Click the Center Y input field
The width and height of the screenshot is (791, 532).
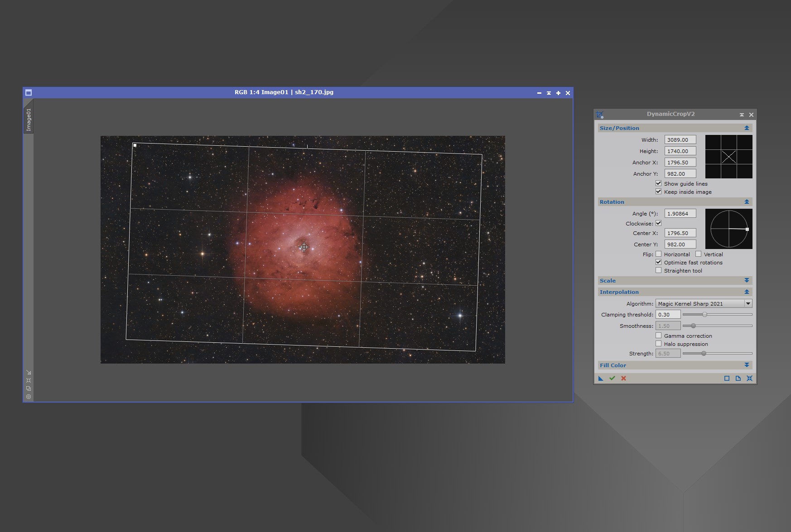pyautogui.click(x=680, y=244)
